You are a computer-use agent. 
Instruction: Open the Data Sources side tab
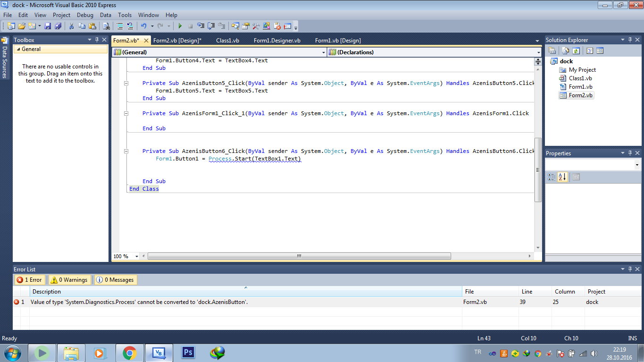[x=5, y=58]
